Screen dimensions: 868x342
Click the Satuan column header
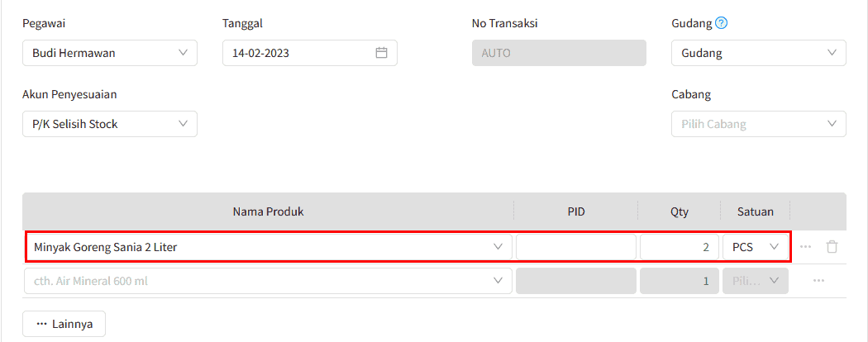(755, 211)
